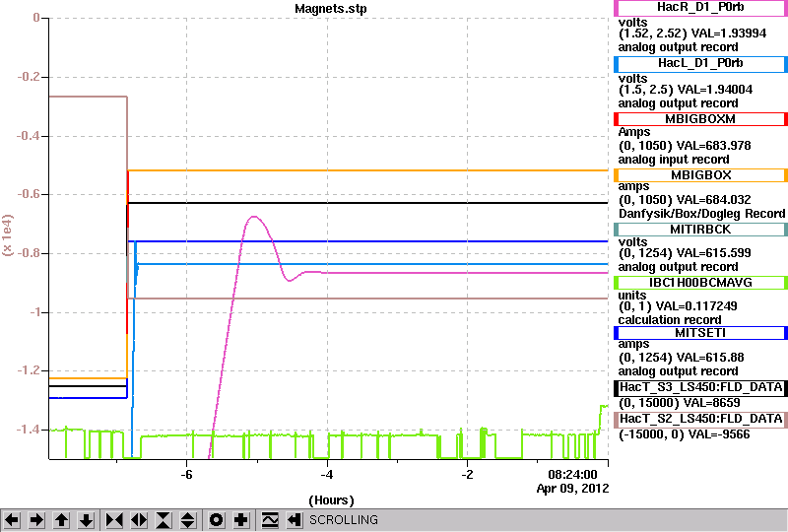
Task: Click VAL=683.978 readout for MBIGBOXM
Action: (713, 146)
